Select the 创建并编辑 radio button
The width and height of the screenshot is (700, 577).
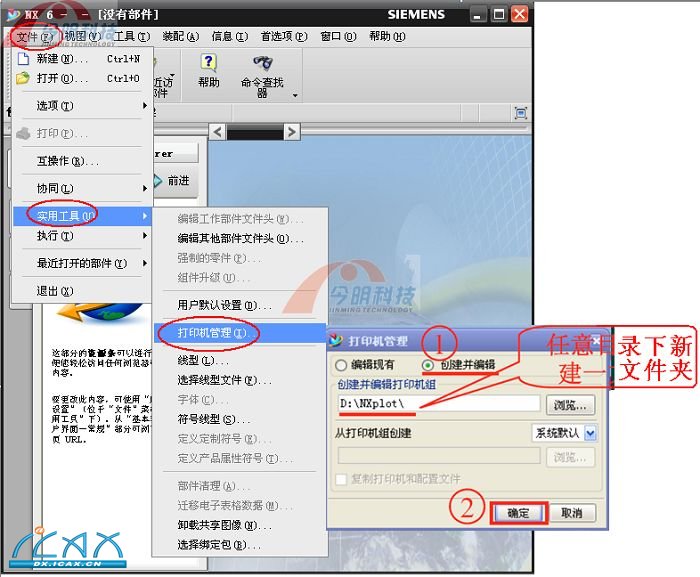(x=428, y=365)
